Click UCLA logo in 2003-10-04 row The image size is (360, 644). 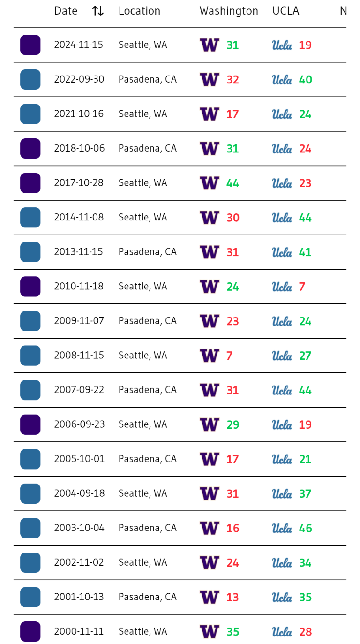point(282,528)
